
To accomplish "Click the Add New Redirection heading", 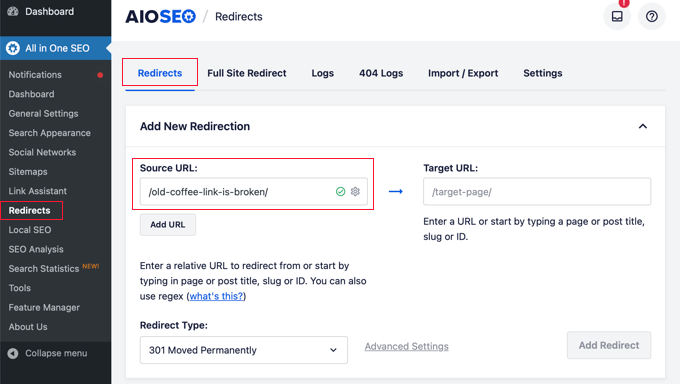I will tap(195, 126).
